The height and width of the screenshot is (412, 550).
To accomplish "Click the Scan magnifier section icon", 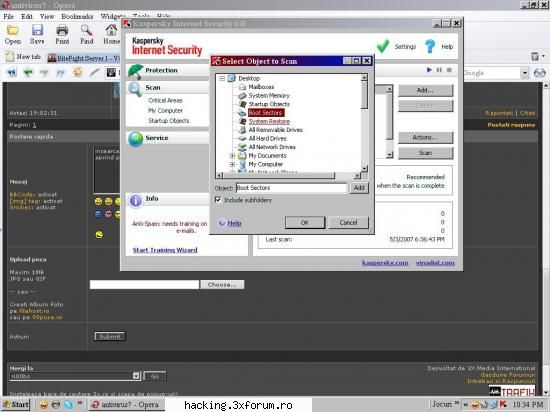I will pyautogui.click(x=135, y=89).
